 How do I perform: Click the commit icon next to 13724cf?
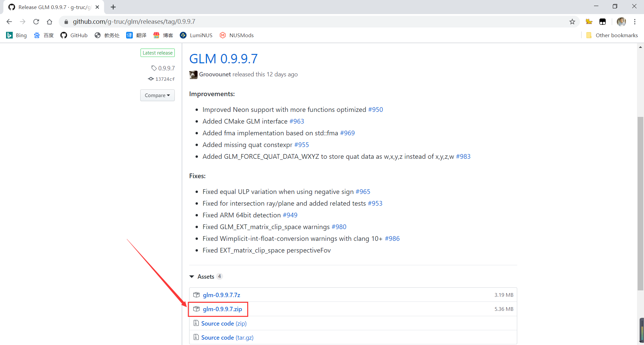[151, 79]
